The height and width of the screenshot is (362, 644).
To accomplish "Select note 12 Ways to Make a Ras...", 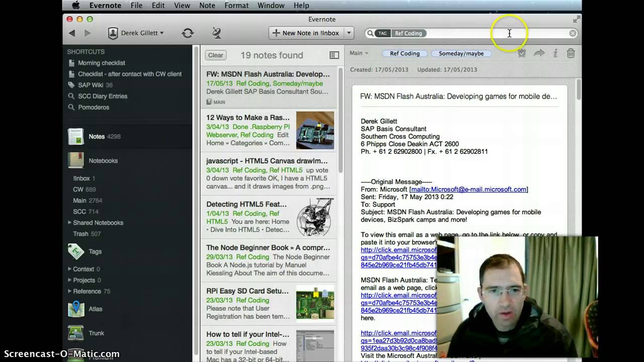I will 269,131.
